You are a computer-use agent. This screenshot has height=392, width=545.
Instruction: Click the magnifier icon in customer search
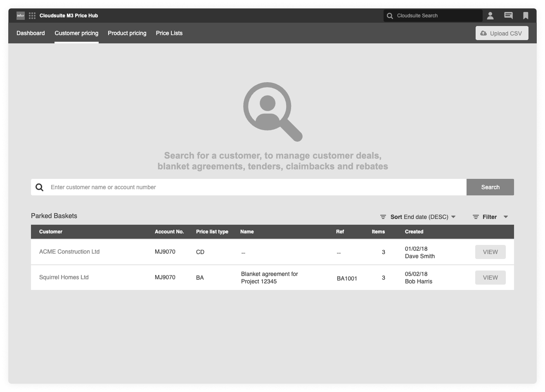[x=40, y=187]
